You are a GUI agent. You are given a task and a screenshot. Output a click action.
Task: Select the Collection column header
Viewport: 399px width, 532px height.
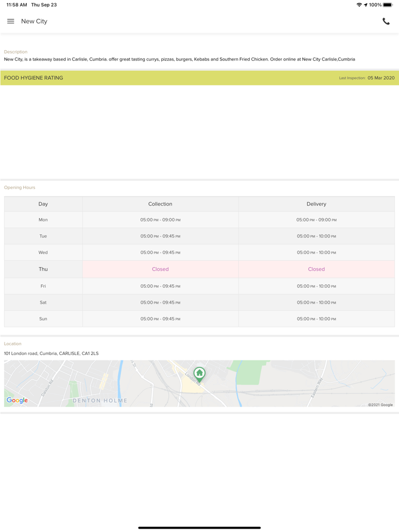coord(160,204)
